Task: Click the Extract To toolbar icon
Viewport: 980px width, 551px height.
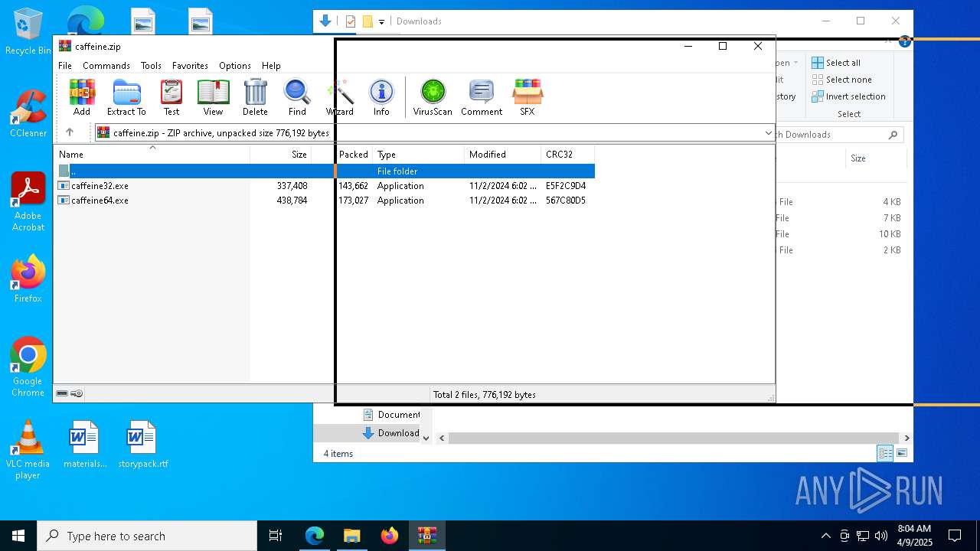Action: pos(126,97)
